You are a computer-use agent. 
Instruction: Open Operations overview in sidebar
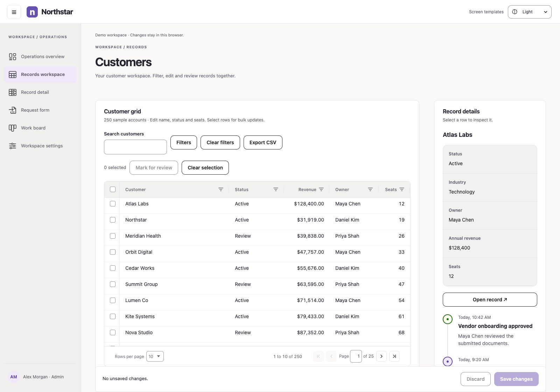(x=41, y=57)
